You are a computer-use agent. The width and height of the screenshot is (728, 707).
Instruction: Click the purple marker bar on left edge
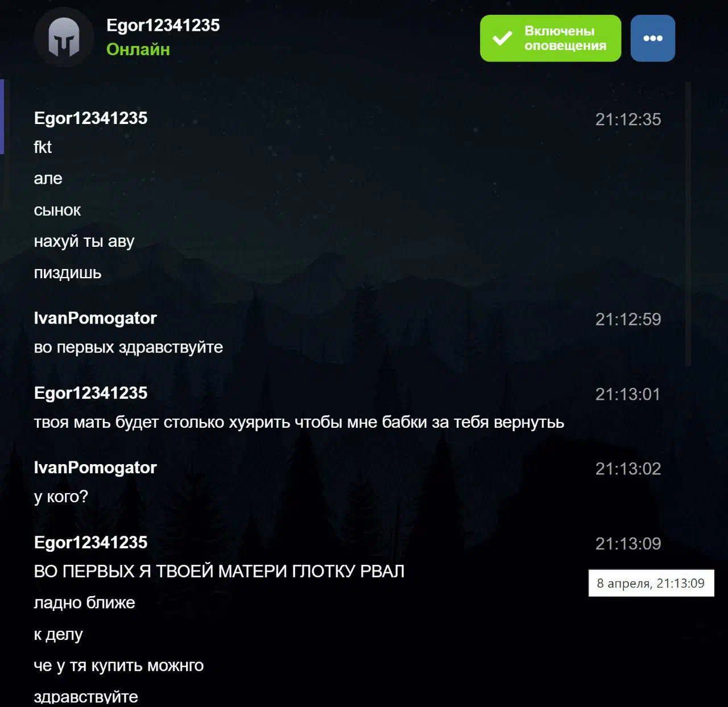click(2, 117)
